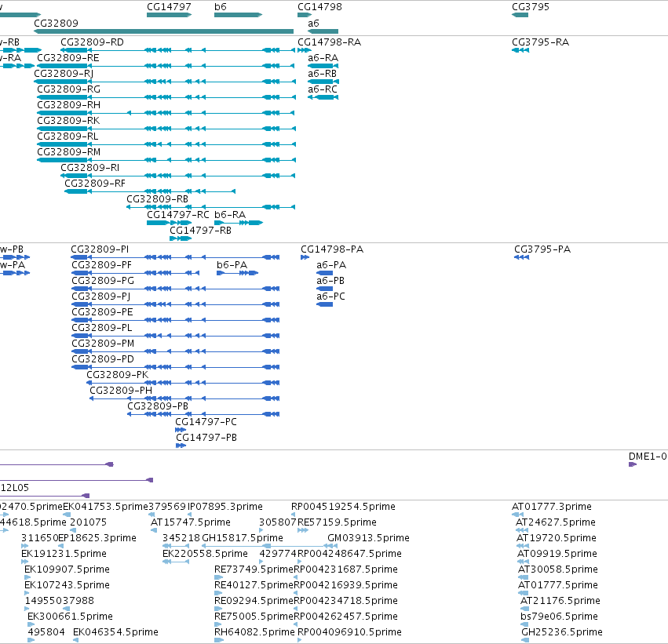Image resolution: width=668 pixels, height=644 pixels.
Task: Open protein CG14797-PC
Action: [181, 430]
